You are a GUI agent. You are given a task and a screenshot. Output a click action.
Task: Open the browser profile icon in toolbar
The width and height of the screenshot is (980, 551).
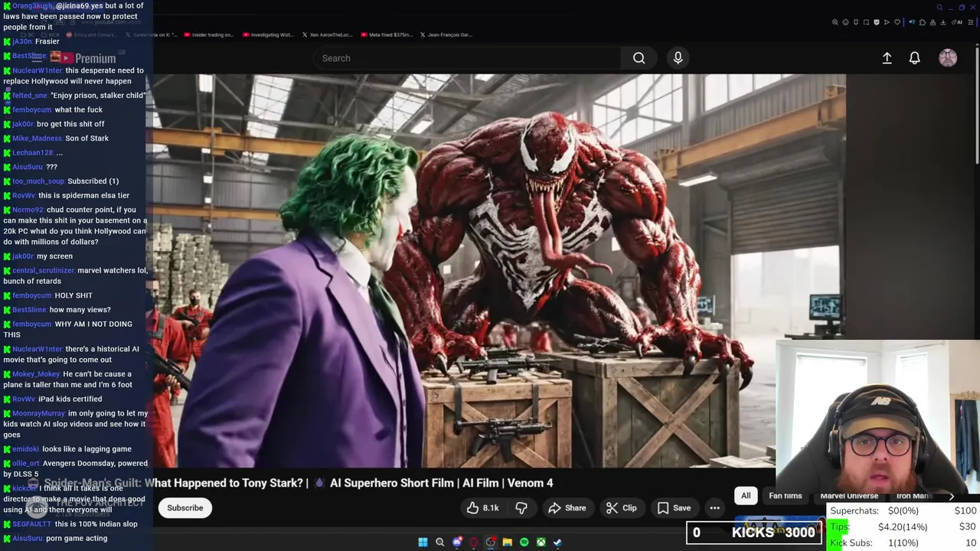pyautogui.click(x=933, y=22)
